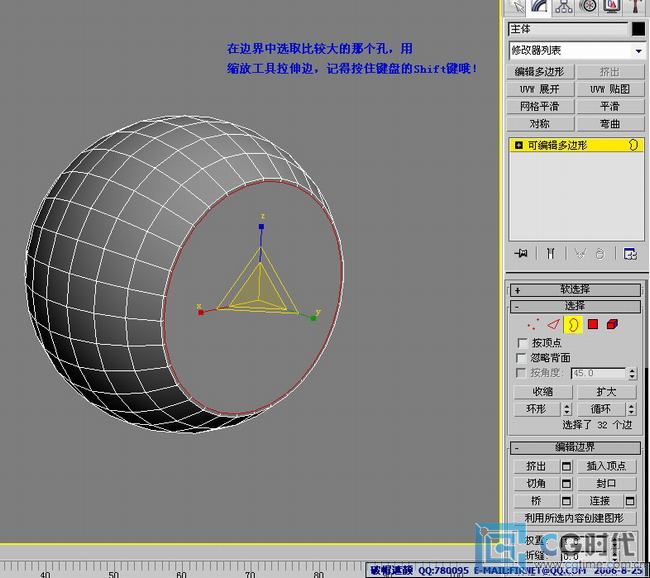
Task: Open Configure Modifier Sets icon
Action: (x=630, y=253)
